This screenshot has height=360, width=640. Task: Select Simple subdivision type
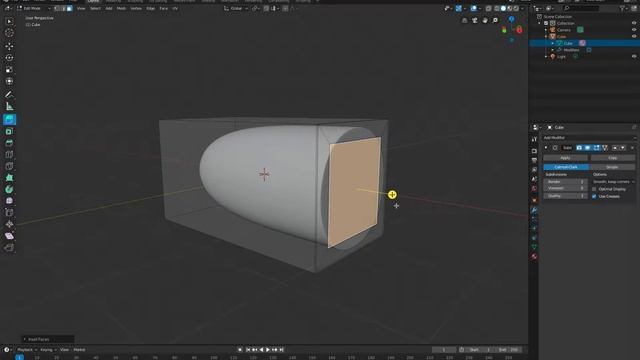coord(612,167)
